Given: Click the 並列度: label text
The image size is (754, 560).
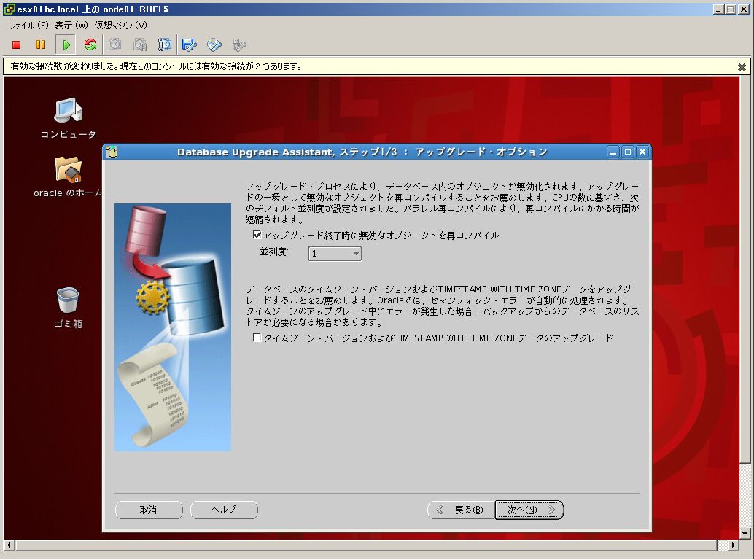Looking at the screenshot, I should (274, 252).
